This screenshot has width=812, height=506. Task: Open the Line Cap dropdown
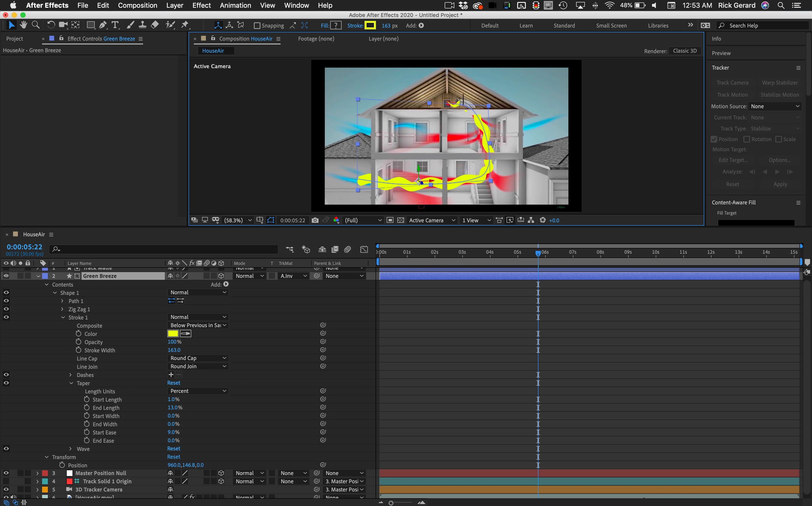coord(198,358)
